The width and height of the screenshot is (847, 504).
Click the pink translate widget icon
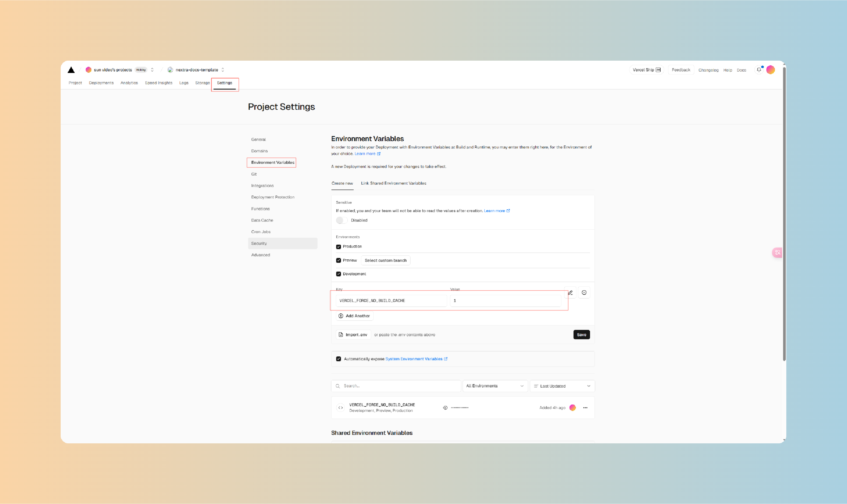pyautogui.click(x=777, y=252)
